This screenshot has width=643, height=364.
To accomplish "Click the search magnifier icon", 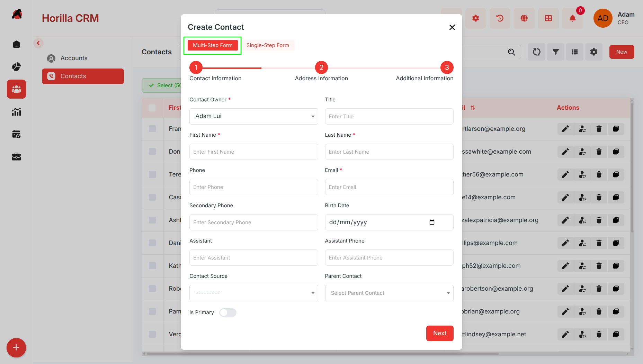I will [511, 52].
